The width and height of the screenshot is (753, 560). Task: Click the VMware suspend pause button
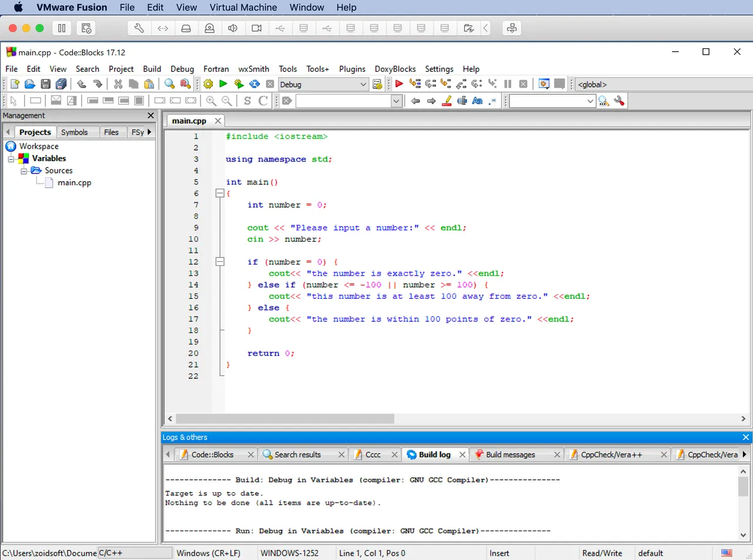point(62,28)
